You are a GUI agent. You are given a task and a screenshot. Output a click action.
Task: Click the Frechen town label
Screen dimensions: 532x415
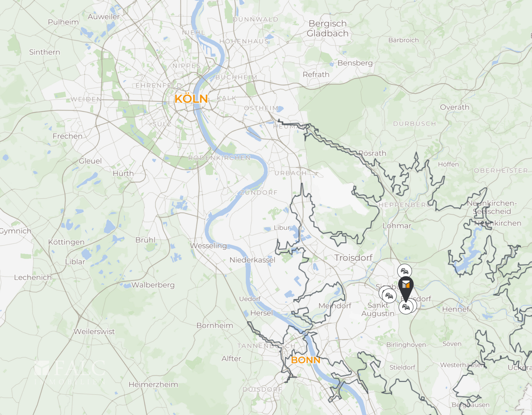click(67, 136)
